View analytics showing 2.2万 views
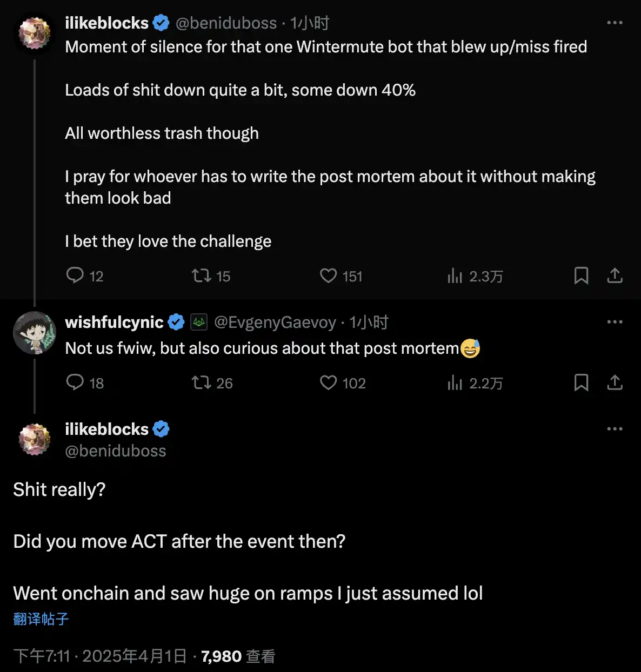 [x=455, y=383]
